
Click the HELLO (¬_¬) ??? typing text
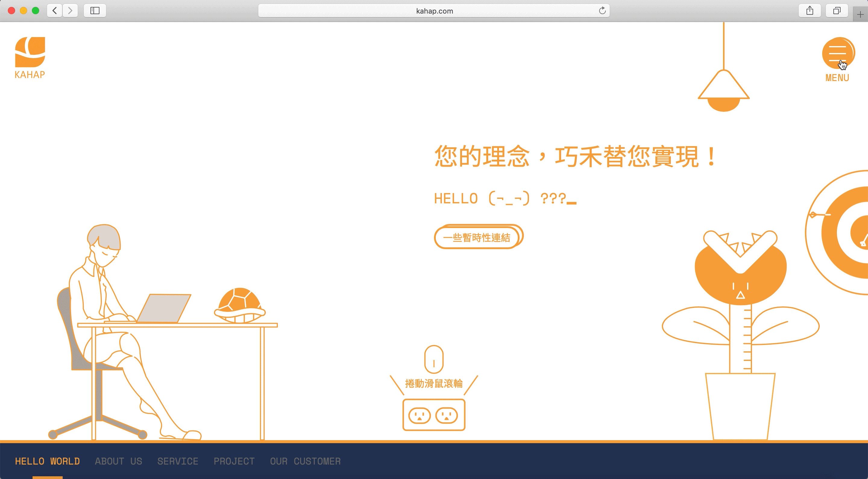coord(505,199)
